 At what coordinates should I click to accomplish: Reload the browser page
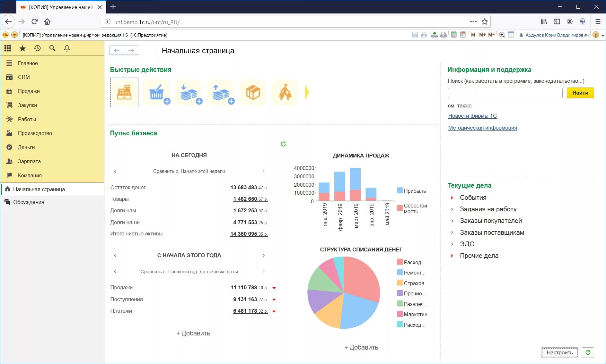click(x=34, y=21)
